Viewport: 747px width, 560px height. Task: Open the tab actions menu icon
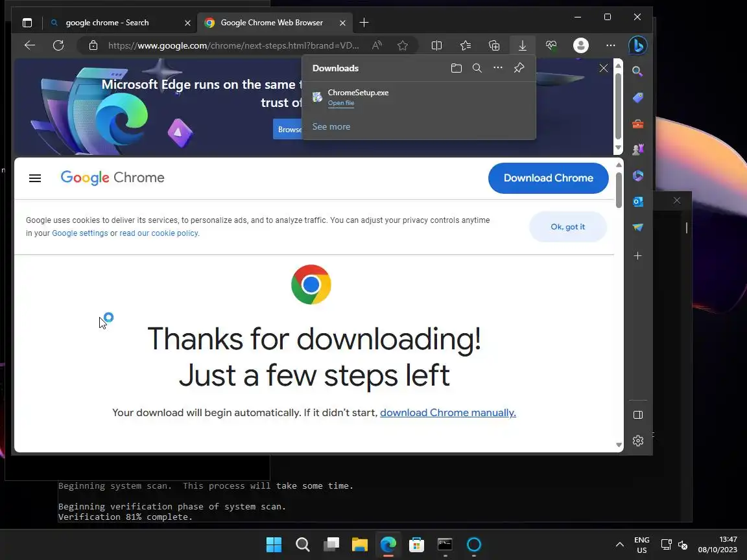click(27, 23)
